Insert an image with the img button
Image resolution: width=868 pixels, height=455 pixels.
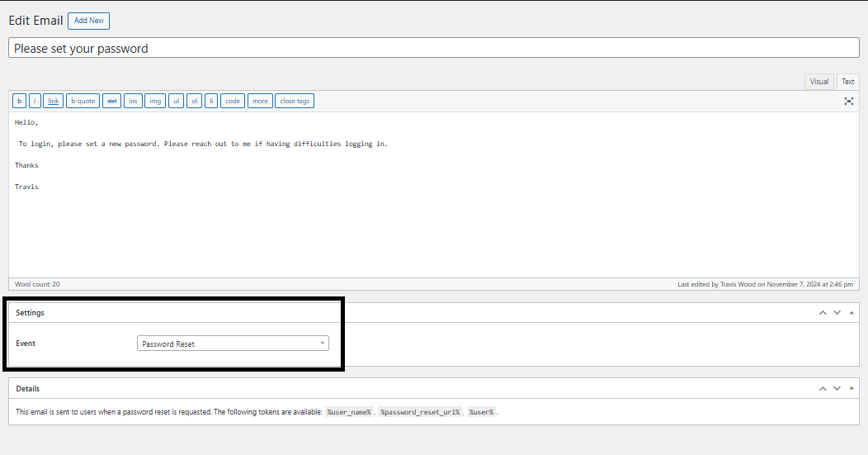pyautogui.click(x=155, y=101)
